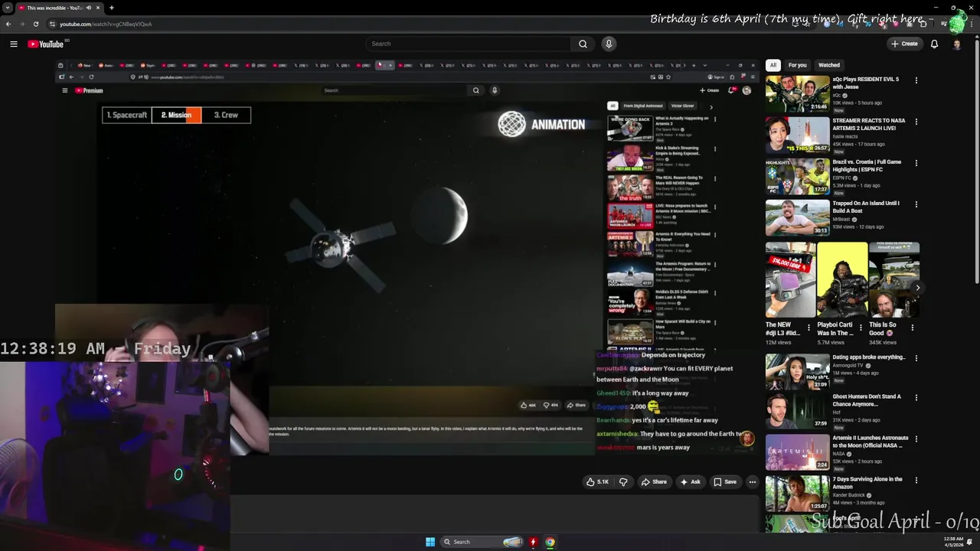Open Windows Start menu
Image resolution: width=980 pixels, height=551 pixels.
pos(430,542)
